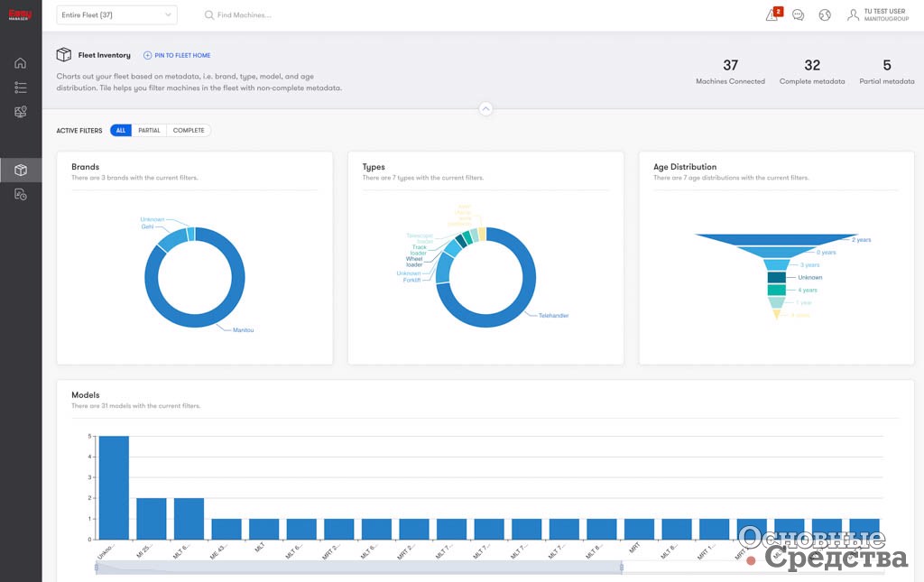Click the 37 Machines Connected counter
The width and height of the screenshot is (924, 582).
coord(730,72)
